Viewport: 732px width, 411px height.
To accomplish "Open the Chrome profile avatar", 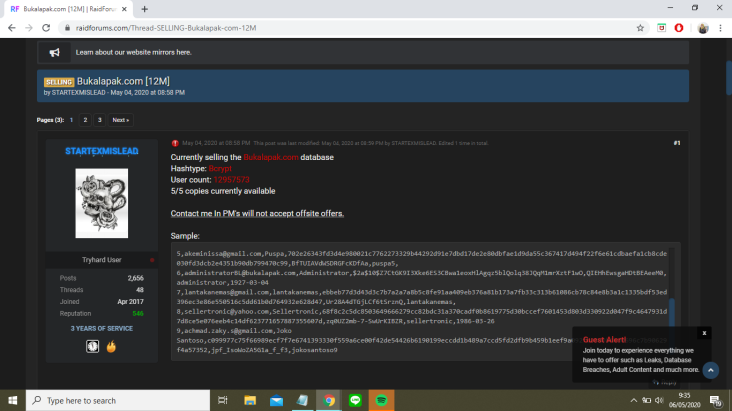I will [x=703, y=28].
